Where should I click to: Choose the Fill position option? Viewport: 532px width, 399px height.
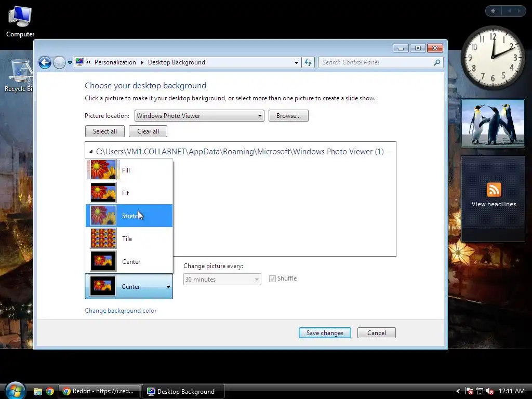tap(129, 170)
